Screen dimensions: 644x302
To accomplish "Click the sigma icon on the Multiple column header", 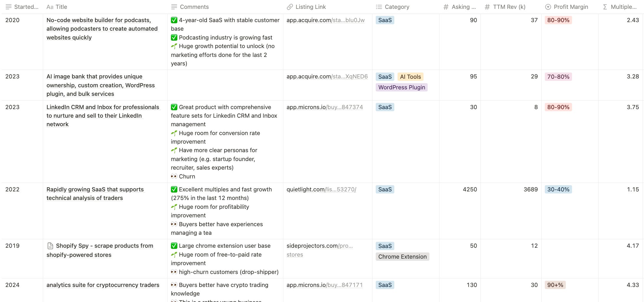I will point(604,6).
